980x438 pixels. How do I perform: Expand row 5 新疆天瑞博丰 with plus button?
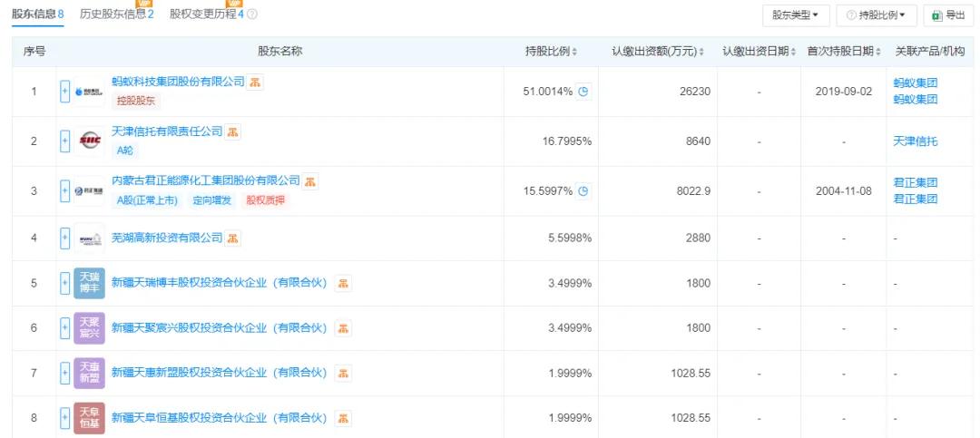coord(65,283)
